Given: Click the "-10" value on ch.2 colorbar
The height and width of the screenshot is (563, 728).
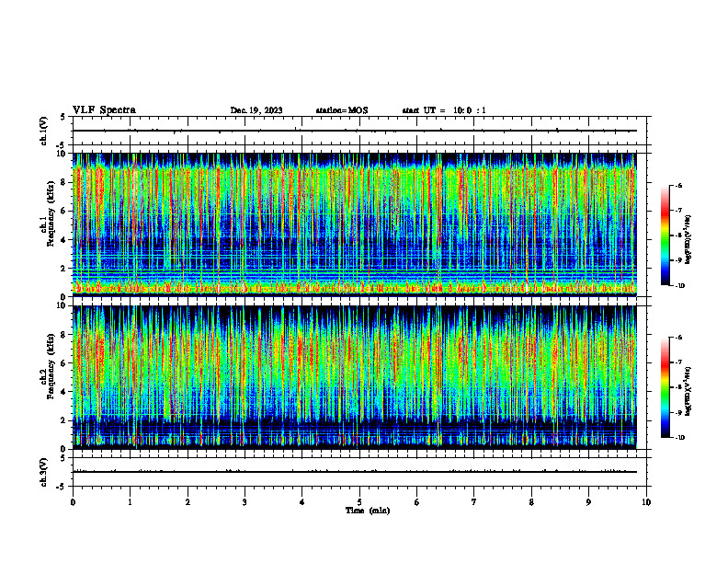Looking at the screenshot, I should [680, 438].
